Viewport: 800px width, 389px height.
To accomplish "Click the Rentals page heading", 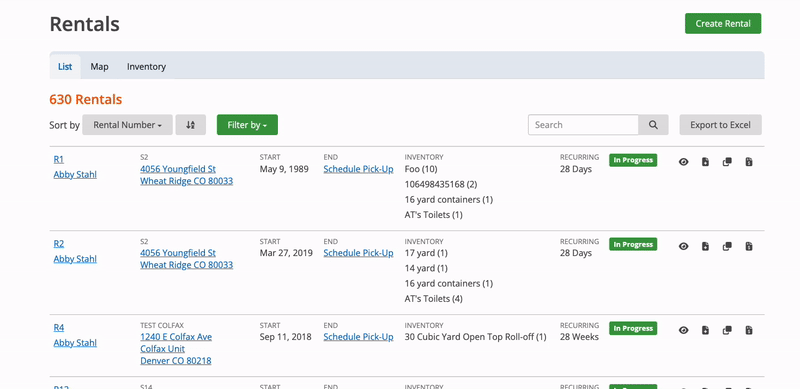I will point(85,24).
